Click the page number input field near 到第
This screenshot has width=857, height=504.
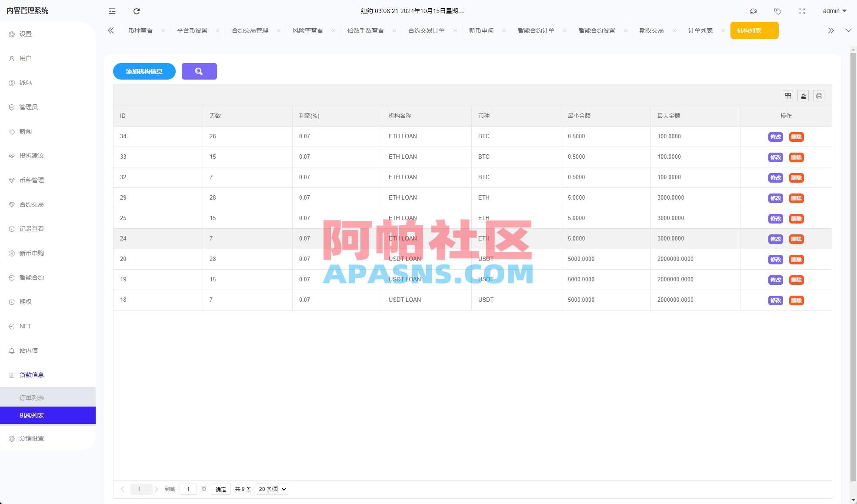188,489
